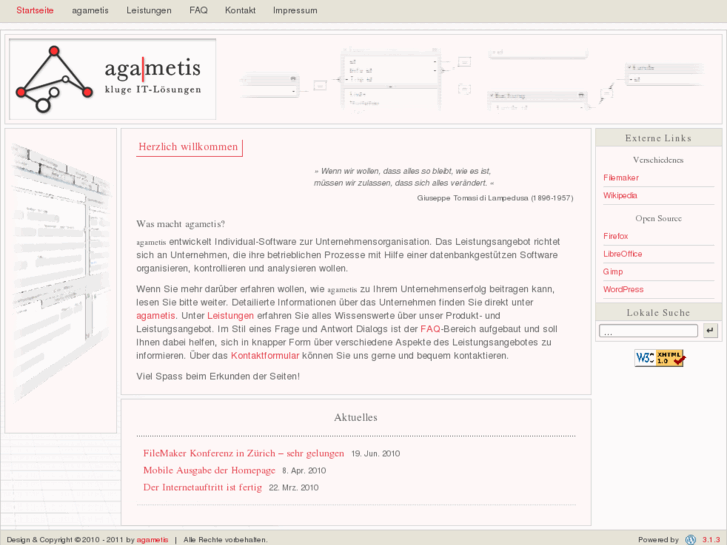Viewport: 727px width, 545px height.
Task: Click the 3.1.3 version link in footer
Action: point(711,539)
